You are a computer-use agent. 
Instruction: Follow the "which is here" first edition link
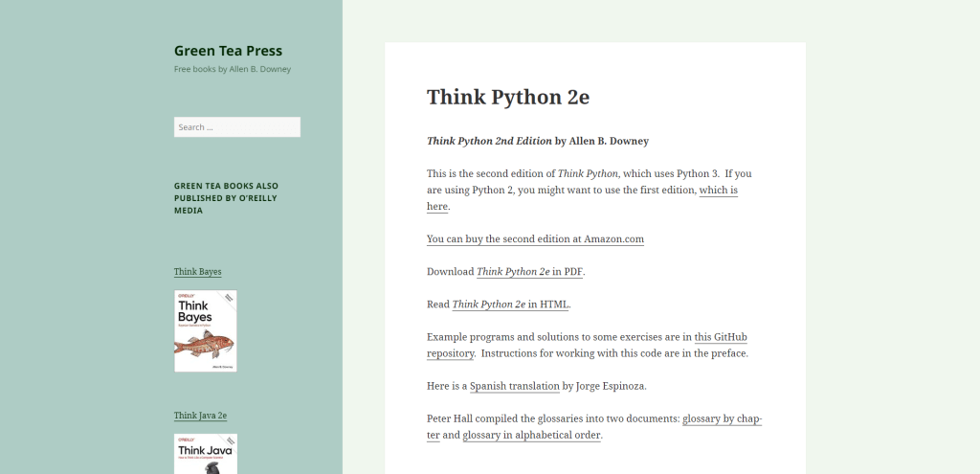tap(718, 191)
